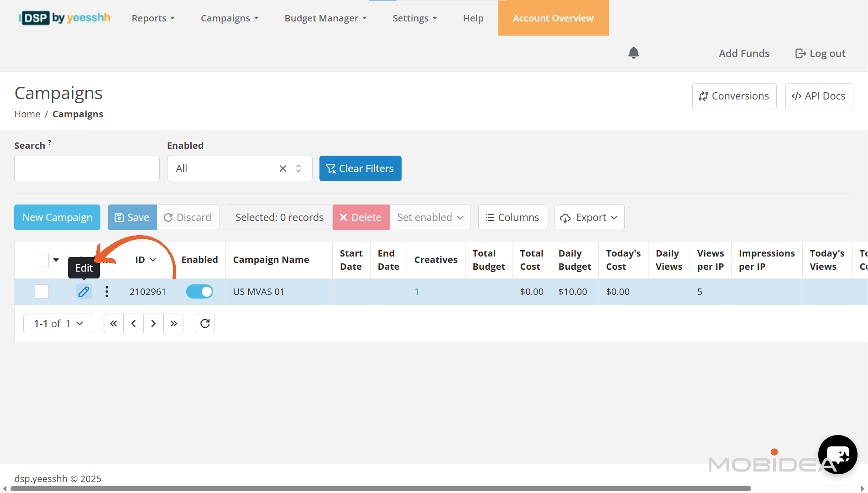Viewport: 868px width, 493px height.
Task: Open the three-dot row actions menu
Action: tap(107, 292)
